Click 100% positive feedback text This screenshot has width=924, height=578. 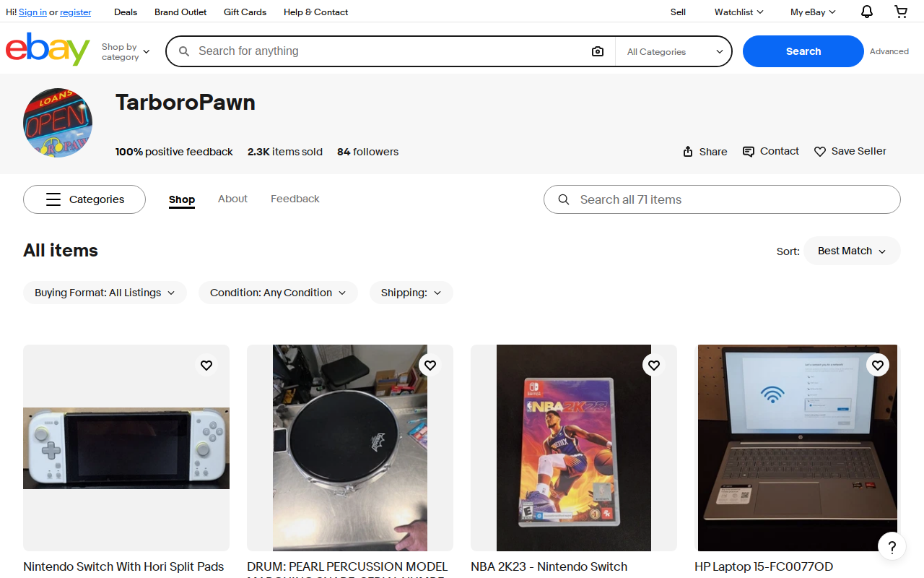click(x=174, y=152)
